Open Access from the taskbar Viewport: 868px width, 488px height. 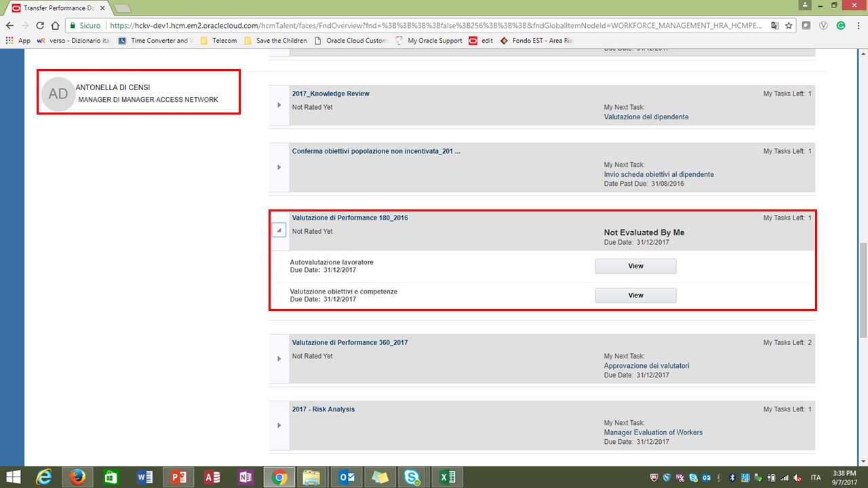[212, 477]
